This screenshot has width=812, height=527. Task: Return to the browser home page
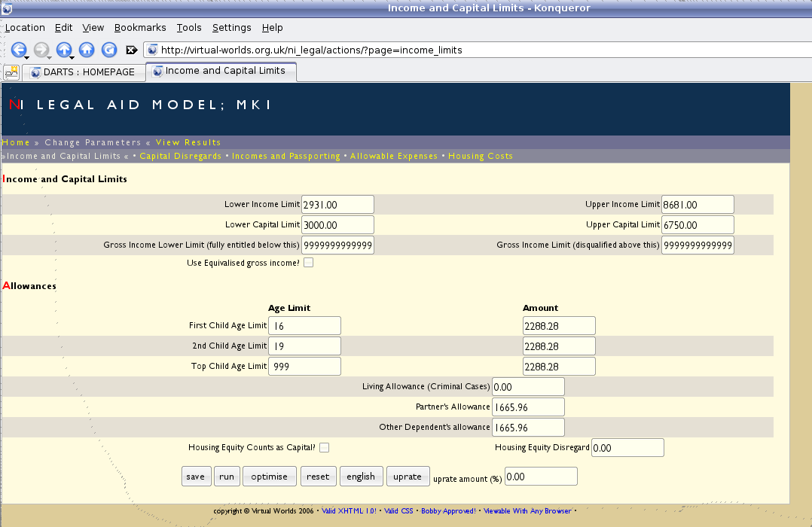point(87,50)
